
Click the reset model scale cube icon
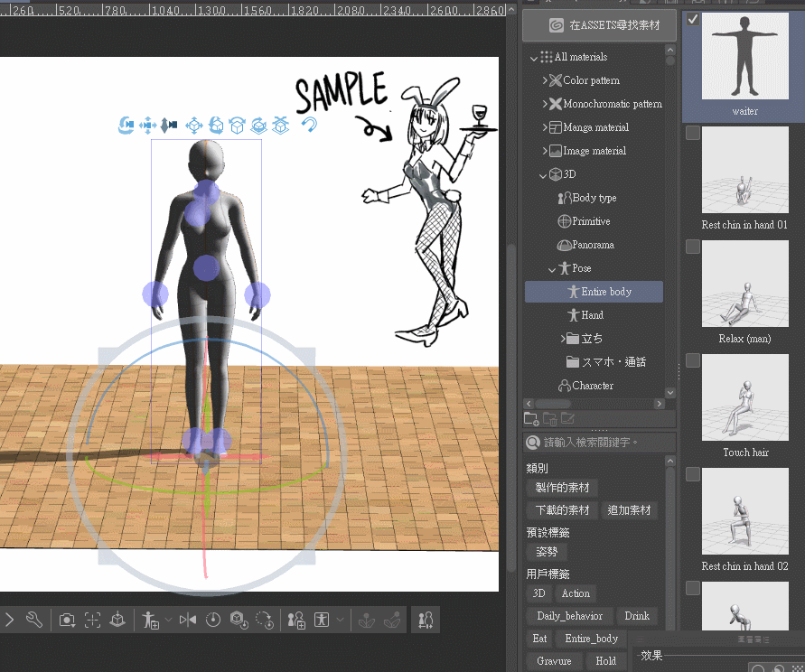[x=239, y=621]
